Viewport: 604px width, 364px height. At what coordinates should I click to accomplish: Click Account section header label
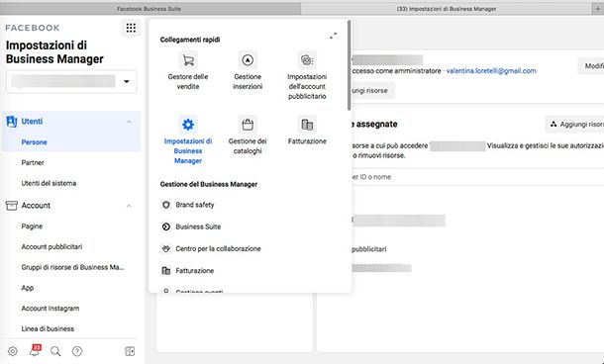(x=36, y=206)
